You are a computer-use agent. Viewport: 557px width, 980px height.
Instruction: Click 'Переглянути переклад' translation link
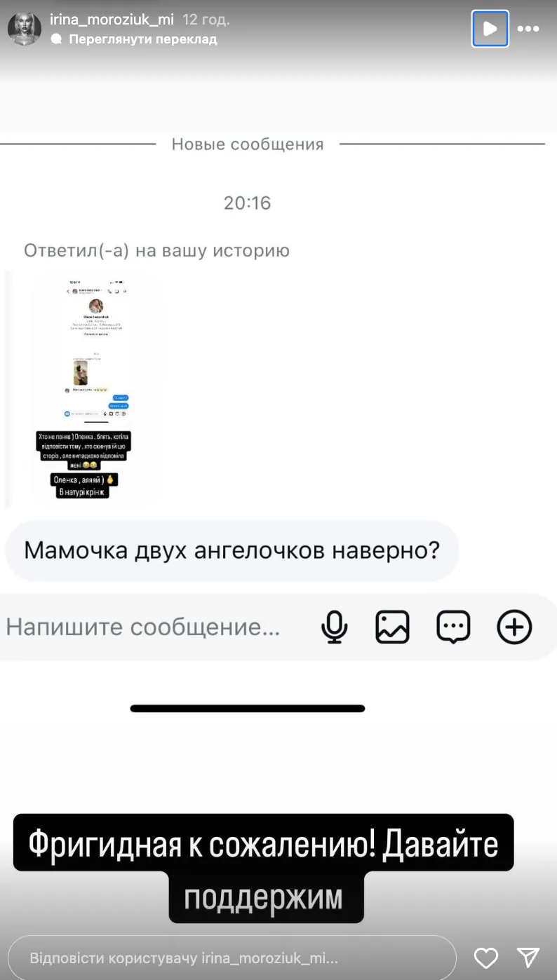point(143,39)
